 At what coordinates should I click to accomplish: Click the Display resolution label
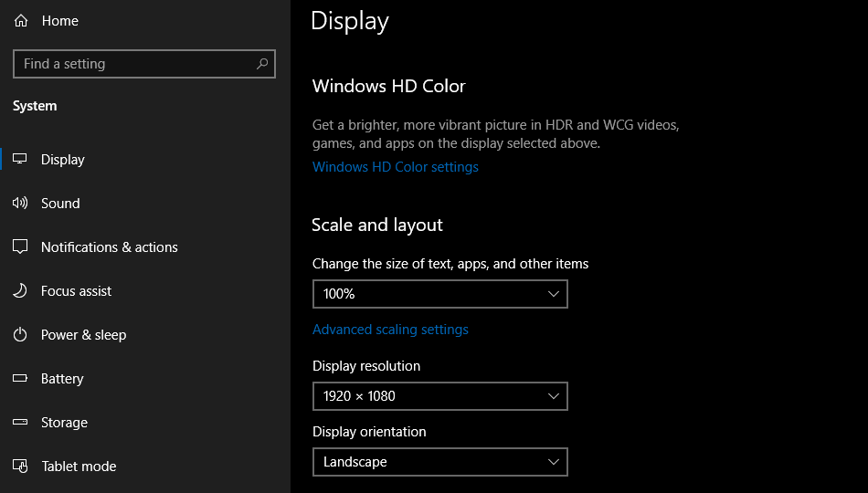pos(365,366)
